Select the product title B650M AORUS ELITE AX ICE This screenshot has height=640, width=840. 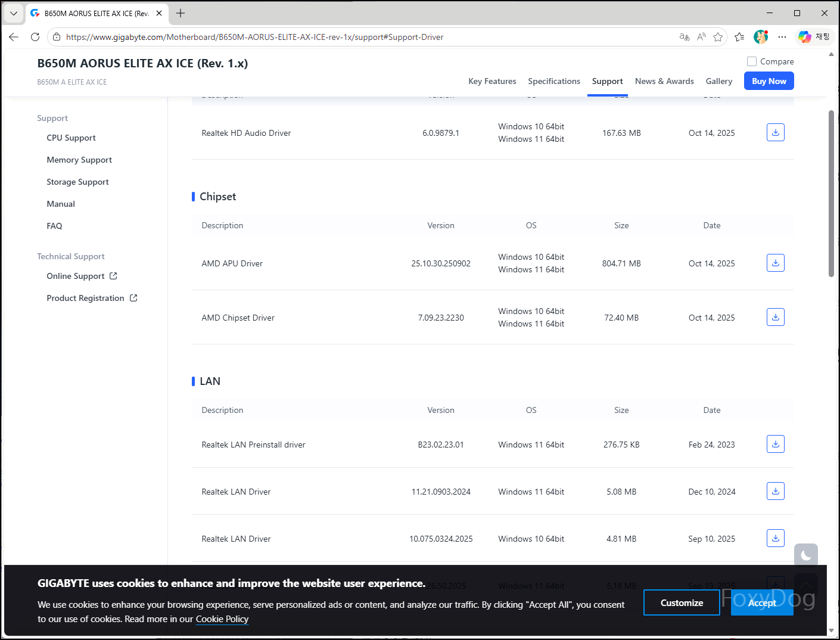pos(142,63)
